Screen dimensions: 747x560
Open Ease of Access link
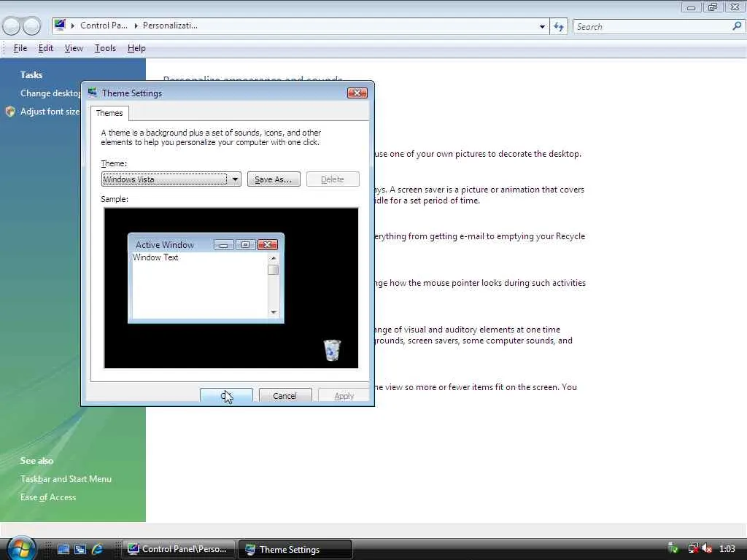[x=48, y=497]
